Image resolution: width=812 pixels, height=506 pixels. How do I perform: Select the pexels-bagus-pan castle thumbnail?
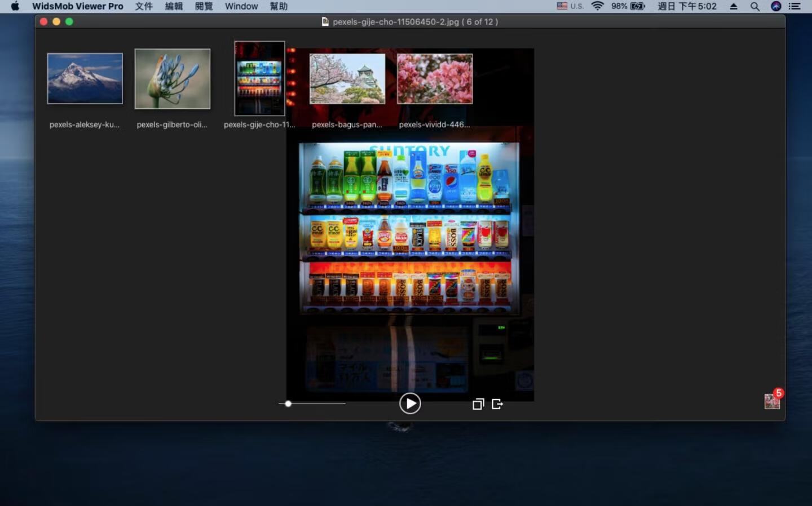pyautogui.click(x=347, y=79)
